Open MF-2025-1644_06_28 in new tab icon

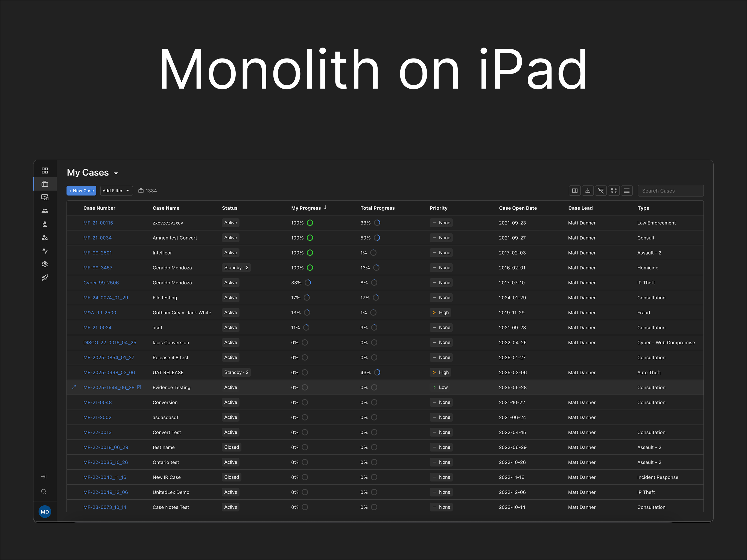[139, 387]
